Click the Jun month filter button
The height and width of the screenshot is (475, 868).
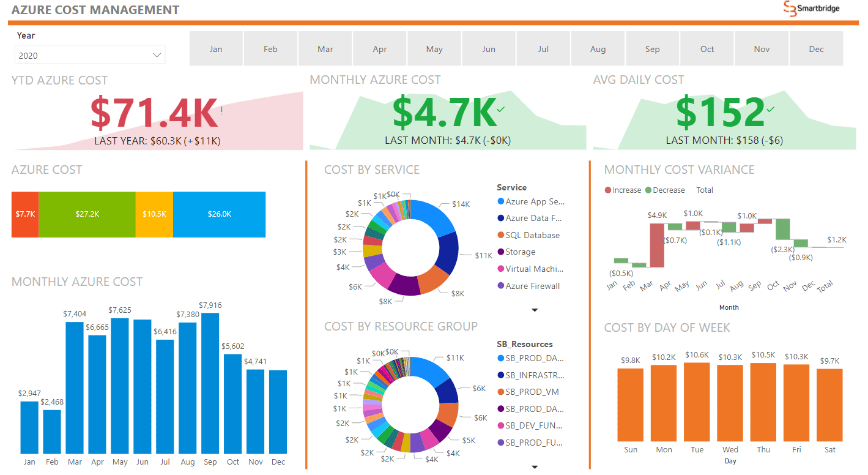pos(489,48)
